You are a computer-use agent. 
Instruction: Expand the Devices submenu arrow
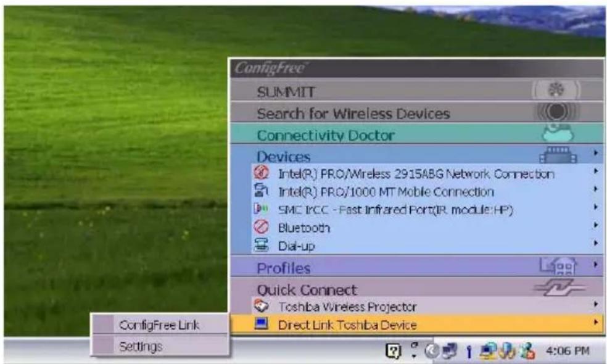click(595, 154)
